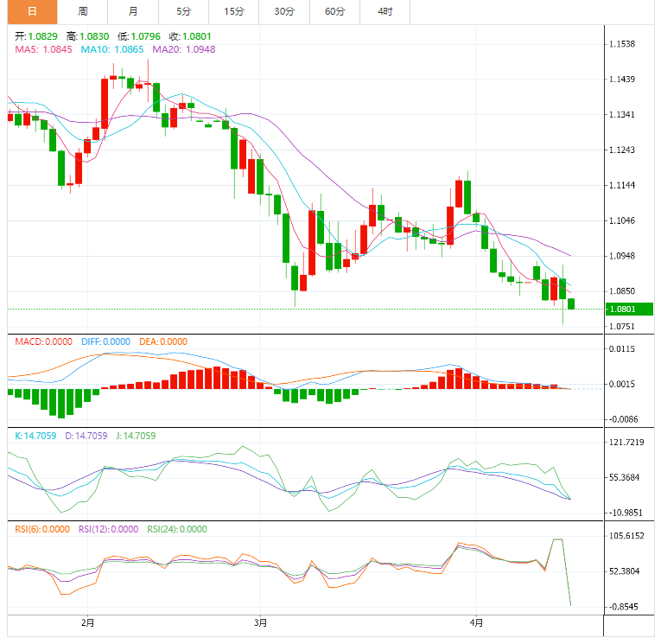The width and height of the screenshot is (661, 644).
Task: Click the high price 1.0830 value
Action: tap(94, 36)
